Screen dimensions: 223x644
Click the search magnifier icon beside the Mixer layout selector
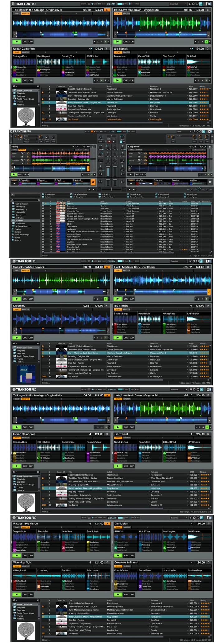194,131
